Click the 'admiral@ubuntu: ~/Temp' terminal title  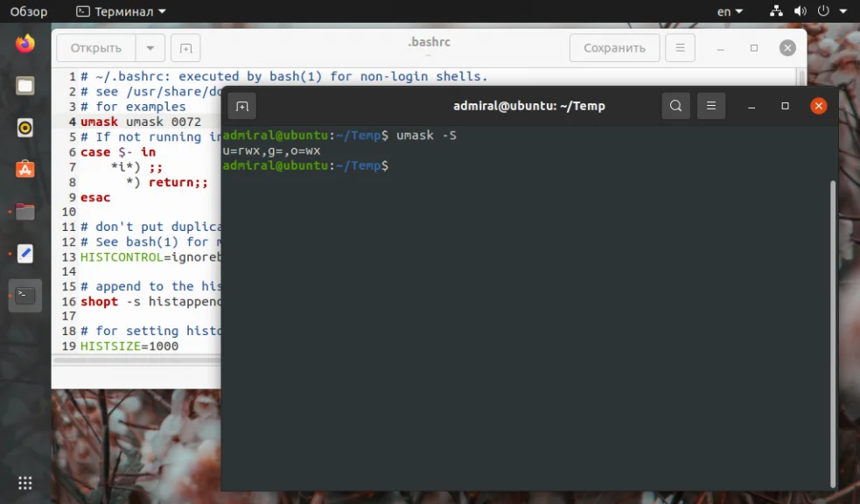point(529,106)
